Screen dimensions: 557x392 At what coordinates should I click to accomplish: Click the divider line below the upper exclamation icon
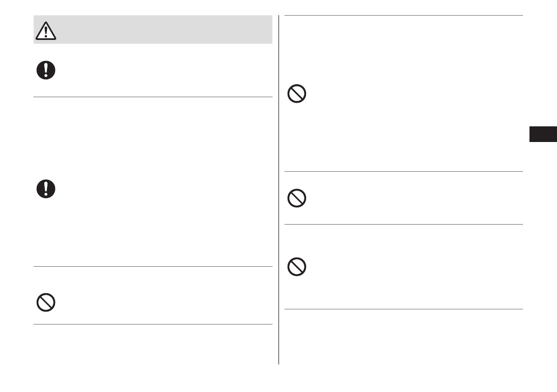153,97
